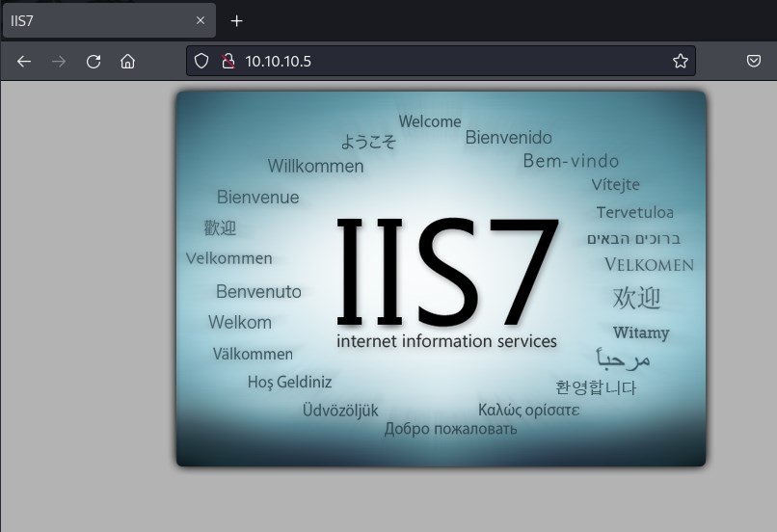This screenshot has width=777, height=532.
Task: Close the IIS7 tab
Action: pyautogui.click(x=201, y=20)
